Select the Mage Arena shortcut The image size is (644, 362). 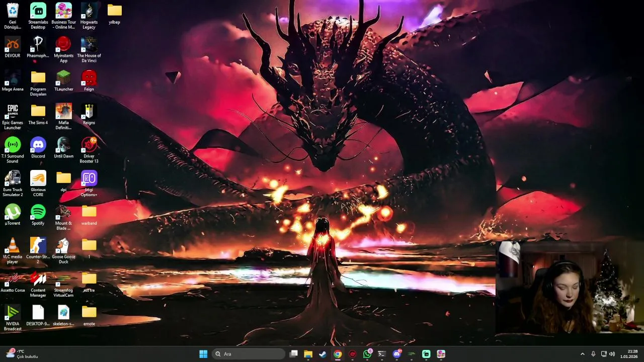[x=13, y=80]
